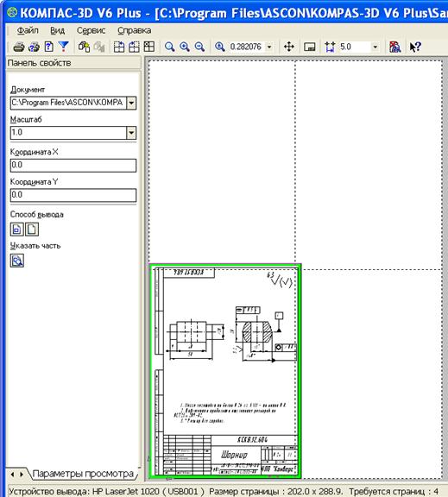Select zoom window magnifier tool

click(170, 47)
